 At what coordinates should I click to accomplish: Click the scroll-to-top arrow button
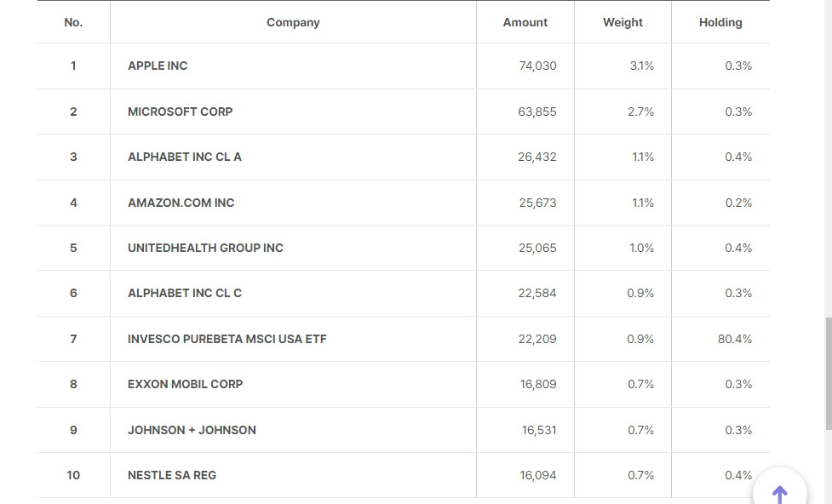pyautogui.click(x=779, y=493)
